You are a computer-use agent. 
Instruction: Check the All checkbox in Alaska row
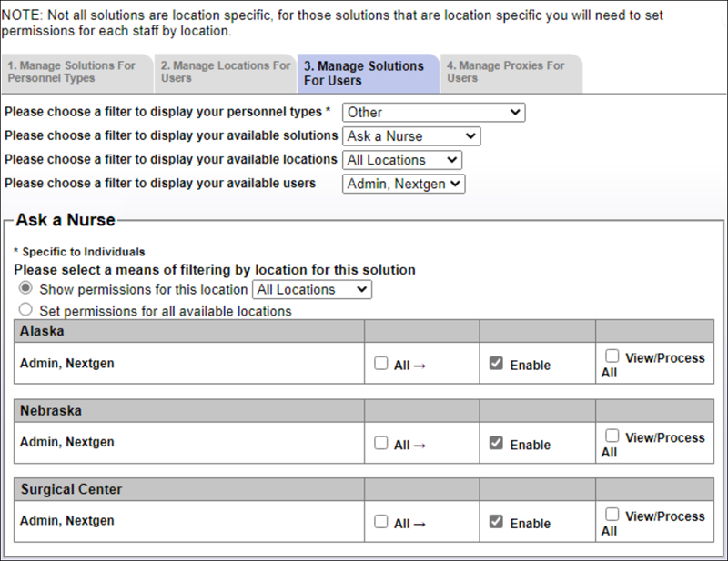pyautogui.click(x=380, y=363)
